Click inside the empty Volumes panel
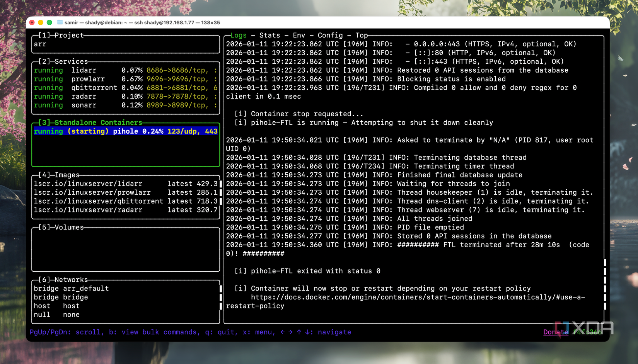Screen dimensions: 638x364 tap(126, 249)
